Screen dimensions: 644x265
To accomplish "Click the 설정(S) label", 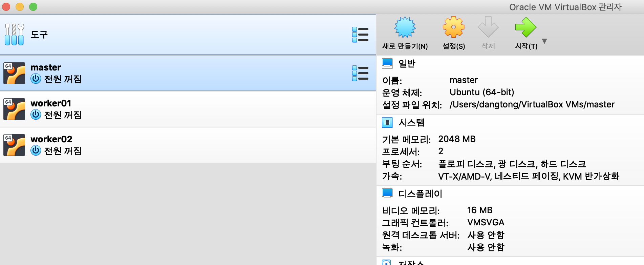I will pos(454,46).
